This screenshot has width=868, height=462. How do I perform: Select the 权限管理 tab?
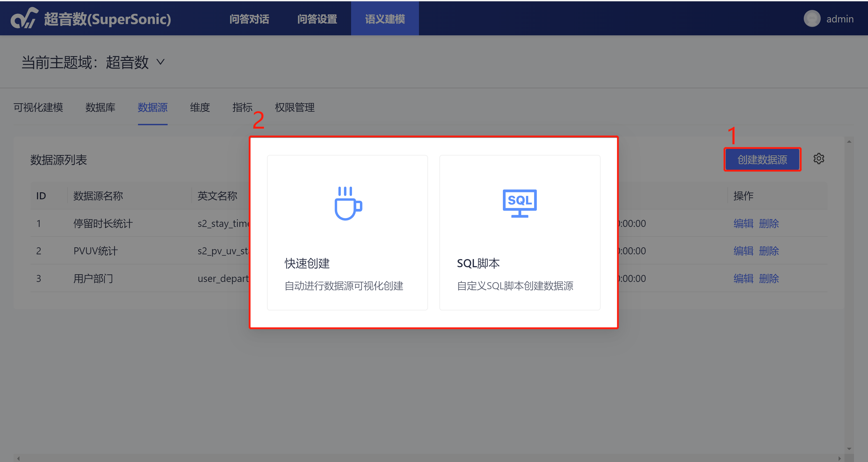coord(295,108)
